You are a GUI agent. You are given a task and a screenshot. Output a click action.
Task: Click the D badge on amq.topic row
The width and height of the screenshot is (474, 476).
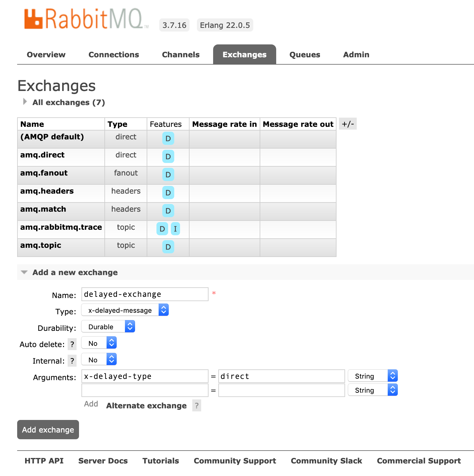coord(168,247)
